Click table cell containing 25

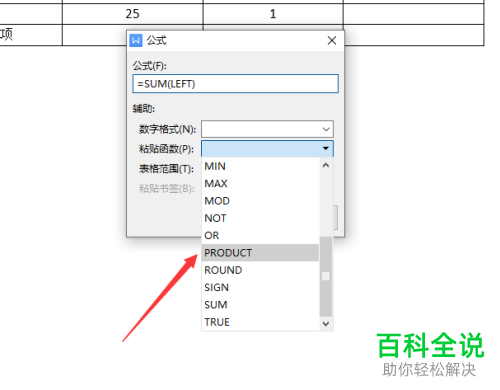[x=133, y=14]
